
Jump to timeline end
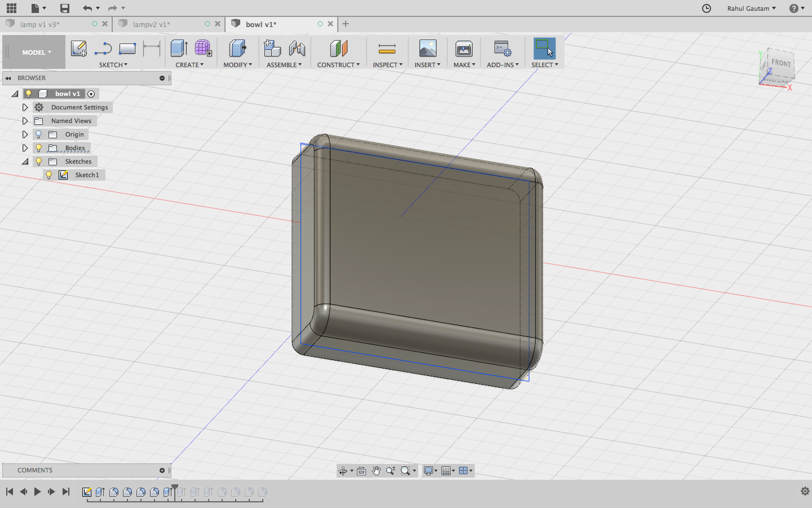(x=65, y=492)
